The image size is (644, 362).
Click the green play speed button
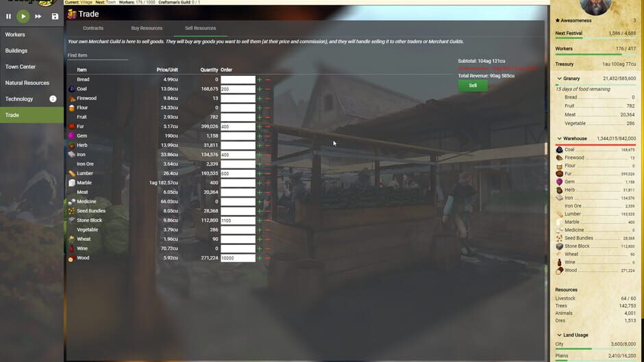point(23,16)
